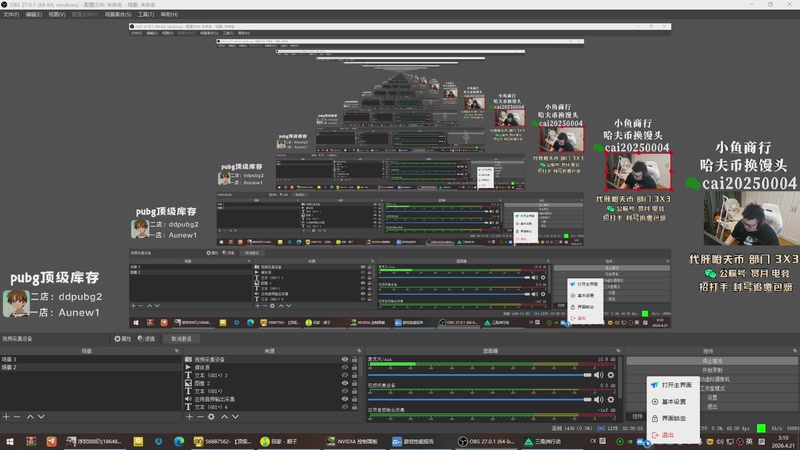Select the 媒体源 source row
Image resolution: width=800 pixels, height=450 pixels.
270,367
